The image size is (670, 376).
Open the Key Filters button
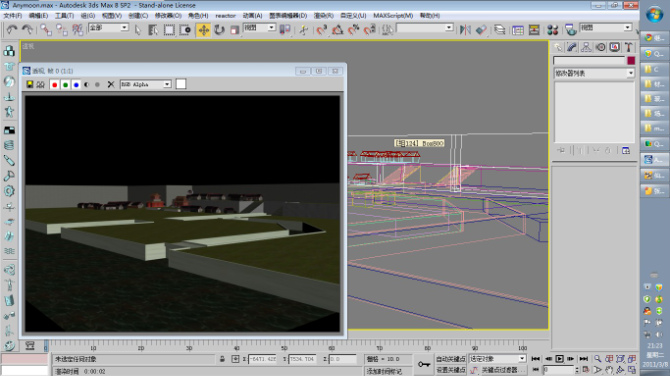point(500,370)
